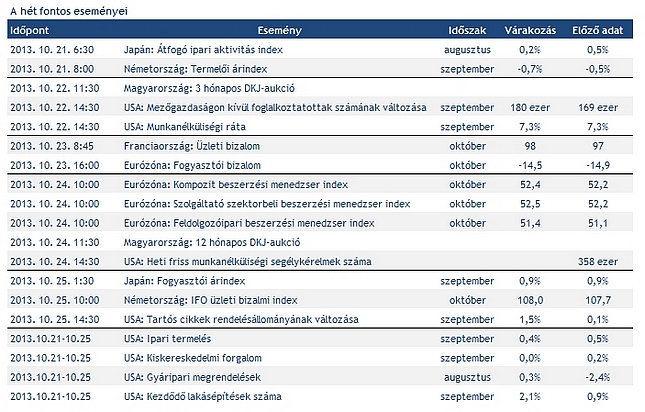Select USA: Kezdődő lakásépítések száma row
Screen dimensions: 645x412
[320, 396]
